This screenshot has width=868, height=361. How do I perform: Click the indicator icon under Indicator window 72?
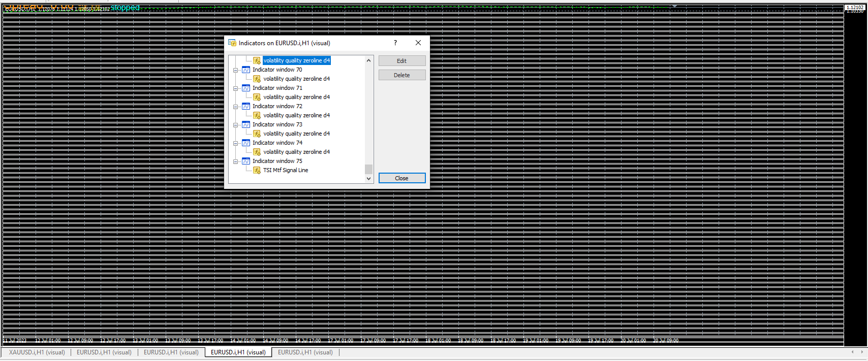pyautogui.click(x=257, y=116)
